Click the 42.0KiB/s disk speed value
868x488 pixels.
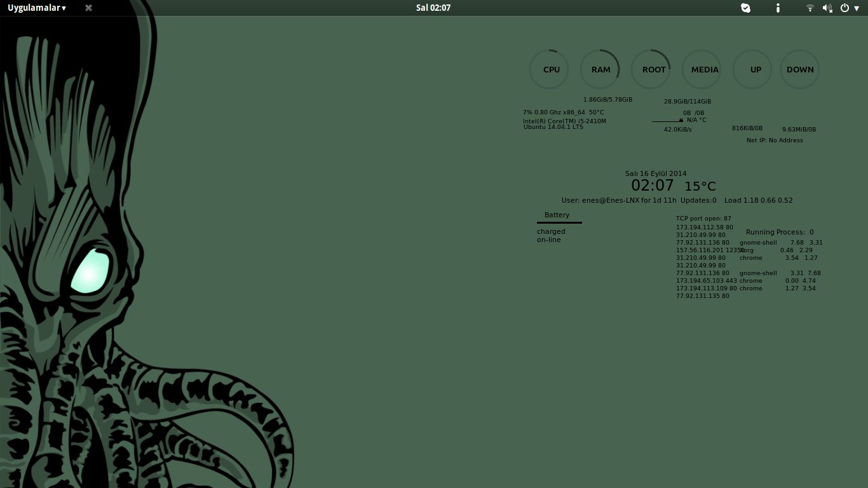[x=678, y=130]
